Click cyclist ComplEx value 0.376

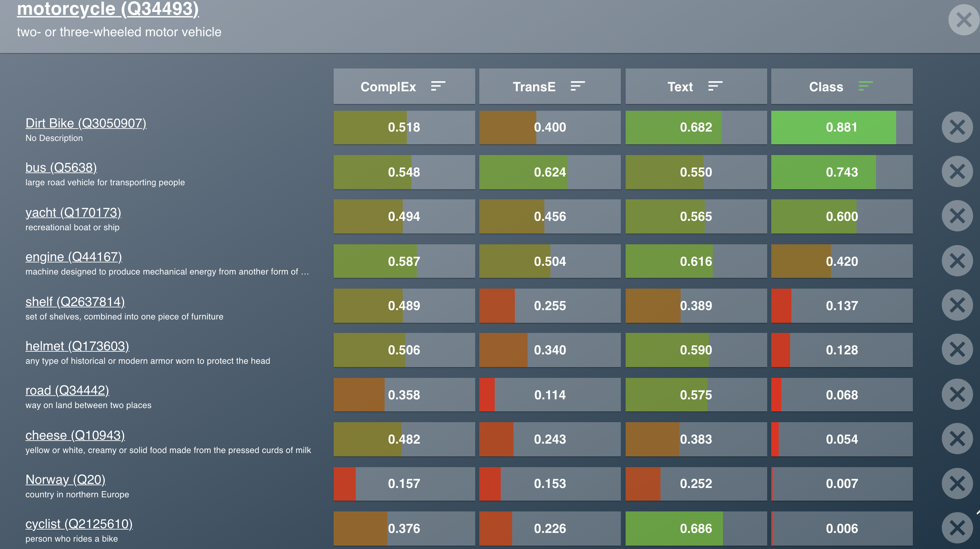404,529
